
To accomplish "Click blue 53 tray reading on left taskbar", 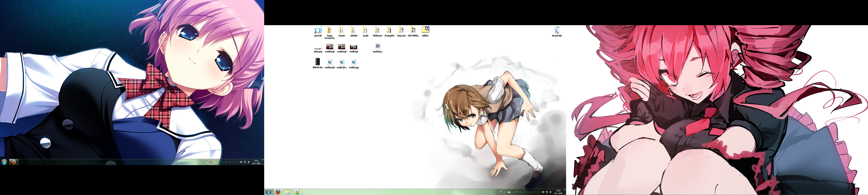I will coord(222,162).
